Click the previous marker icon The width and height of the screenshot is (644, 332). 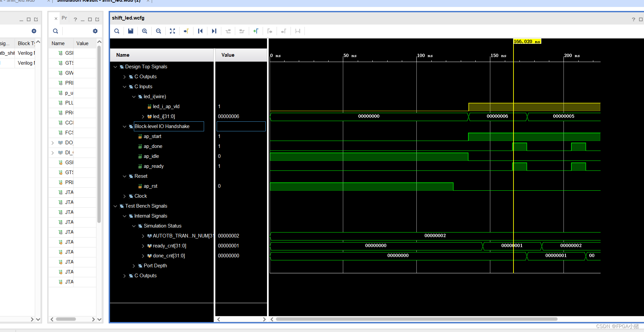click(270, 31)
